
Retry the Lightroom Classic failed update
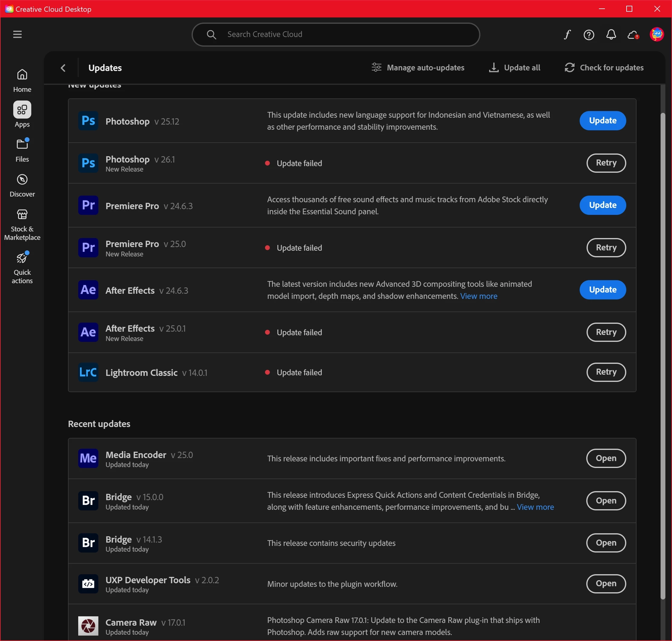[606, 372]
